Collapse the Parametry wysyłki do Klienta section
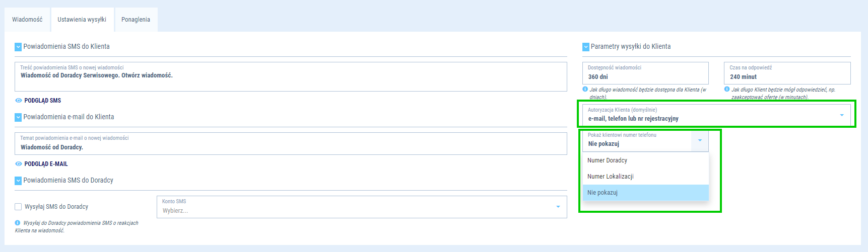Viewport: 868px width, 252px height. click(585, 47)
